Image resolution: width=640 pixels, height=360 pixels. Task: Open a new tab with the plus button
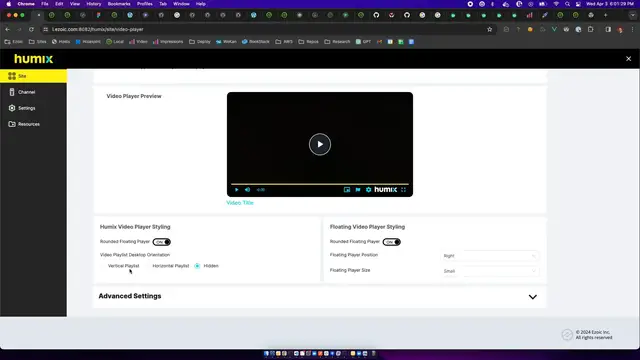pyautogui.click(x=606, y=15)
